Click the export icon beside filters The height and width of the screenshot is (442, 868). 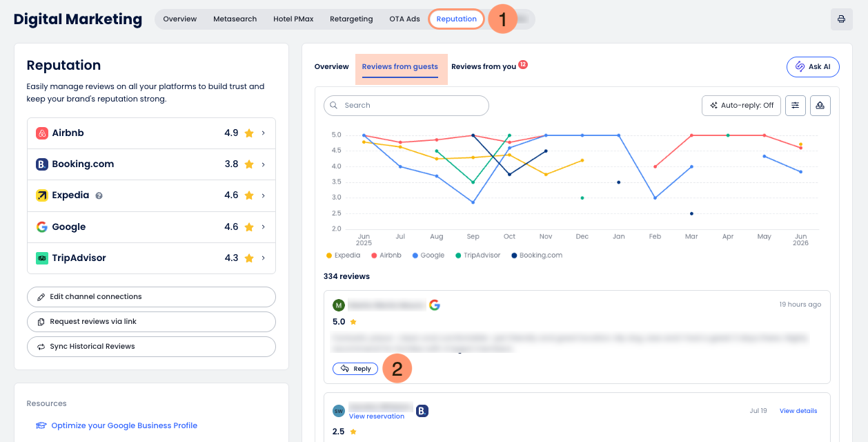[820, 105]
